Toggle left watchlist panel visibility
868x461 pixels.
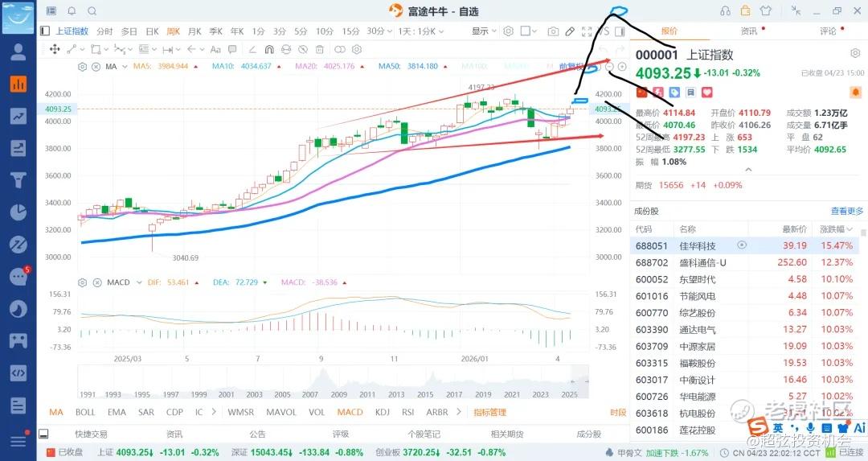(45, 31)
